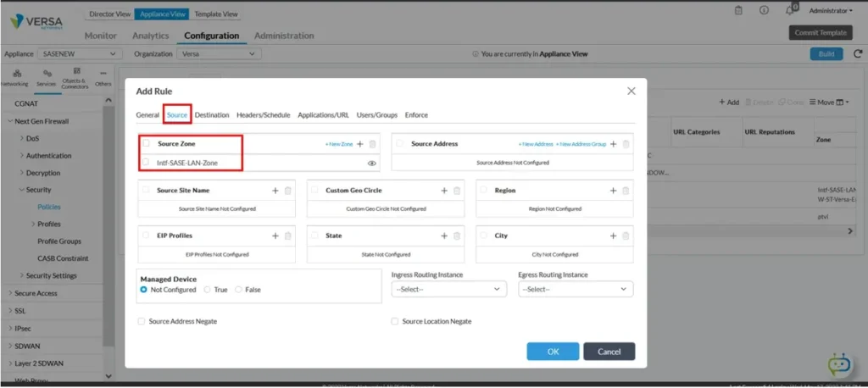The width and height of the screenshot is (868, 388).
Task: Click the trash icon in Source Address panel
Action: click(626, 144)
